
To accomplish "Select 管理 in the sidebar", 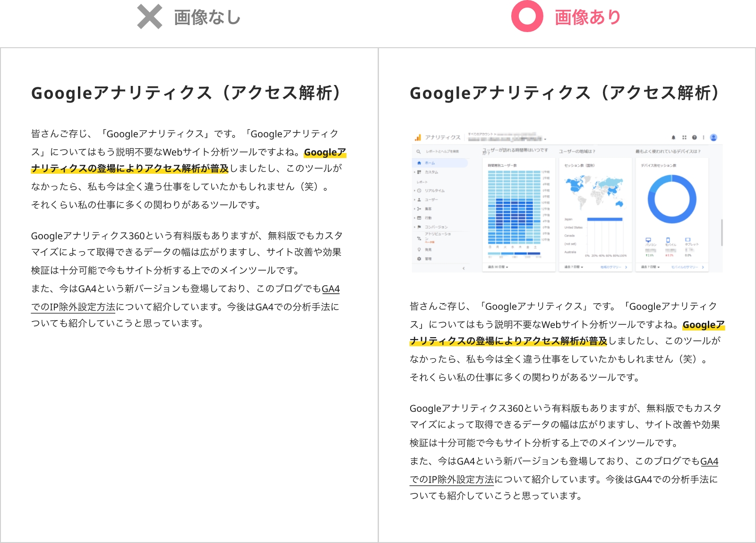I will 428,259.
